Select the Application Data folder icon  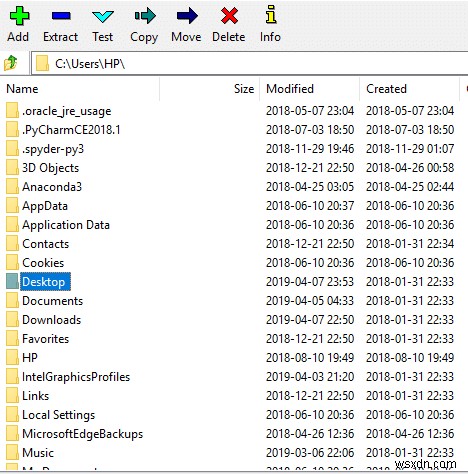pos(12,224)
